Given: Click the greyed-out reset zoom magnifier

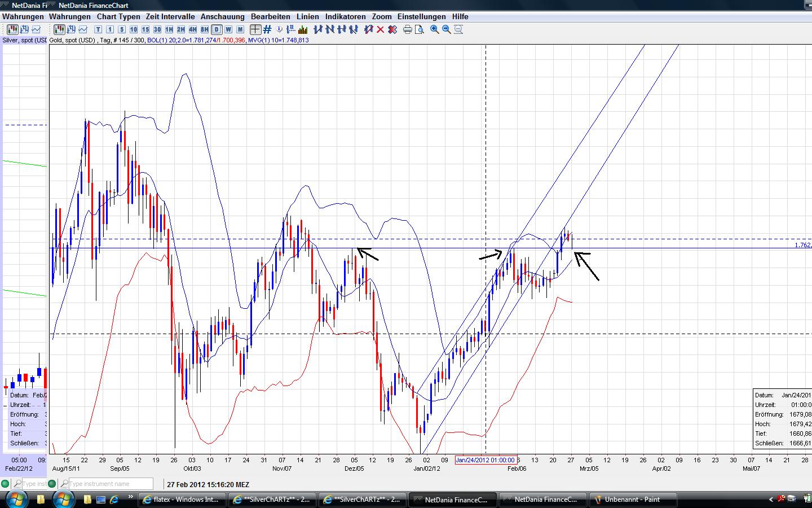Looking at the screenshot, I should (x=458, y=29).
